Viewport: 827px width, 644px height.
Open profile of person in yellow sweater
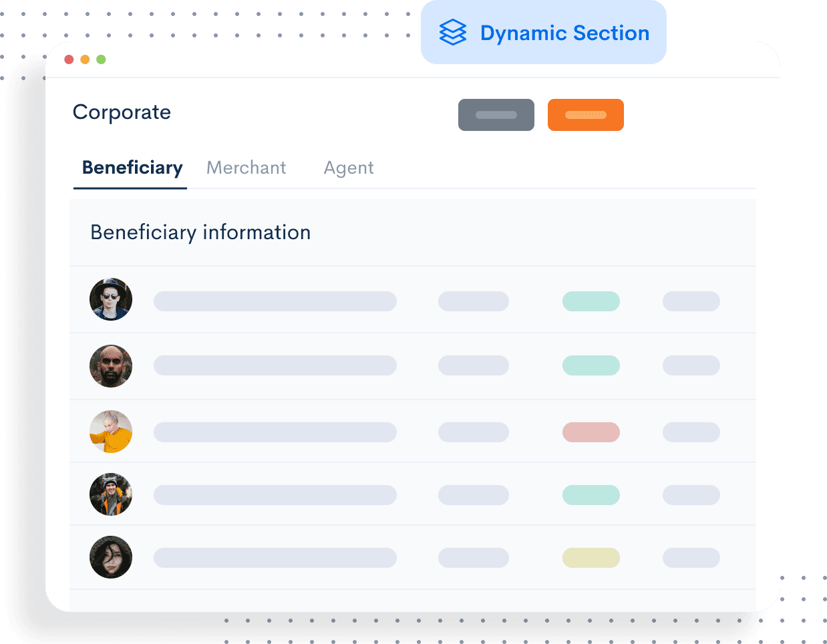pyautogui.click(x=111, y=432)
